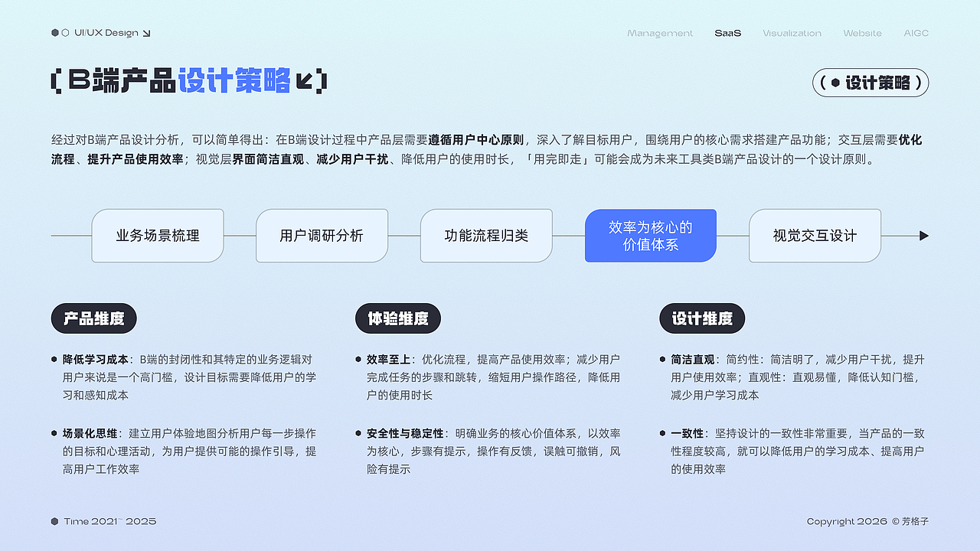The image size is (980, 551).
Task: Toggle the 产品维度 pill label
Action: click(93, 318)
